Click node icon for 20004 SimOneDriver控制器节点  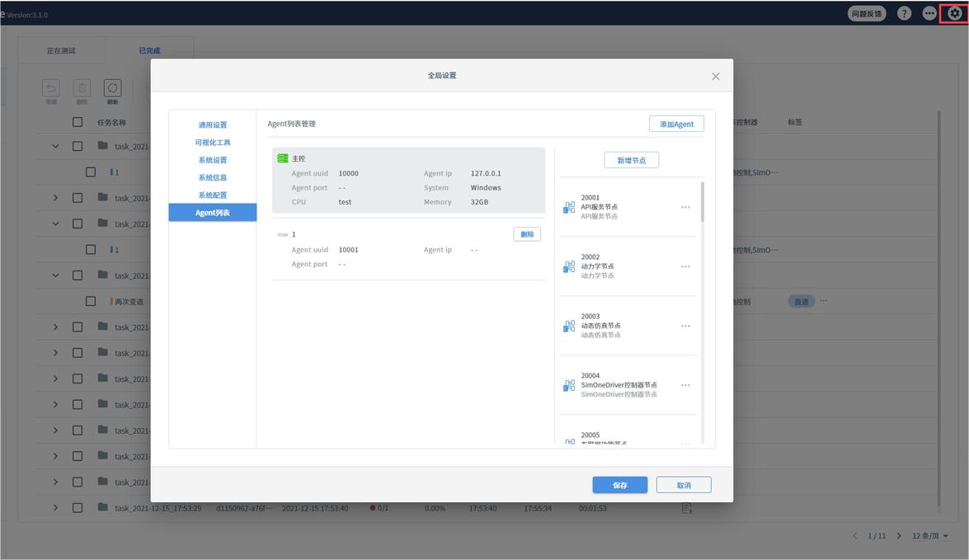click(569, 385)
